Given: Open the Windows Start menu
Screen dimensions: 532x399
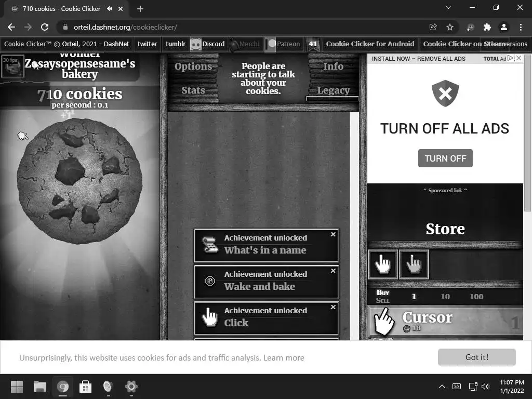Looking at the screenshot, I should coord(17,387).
